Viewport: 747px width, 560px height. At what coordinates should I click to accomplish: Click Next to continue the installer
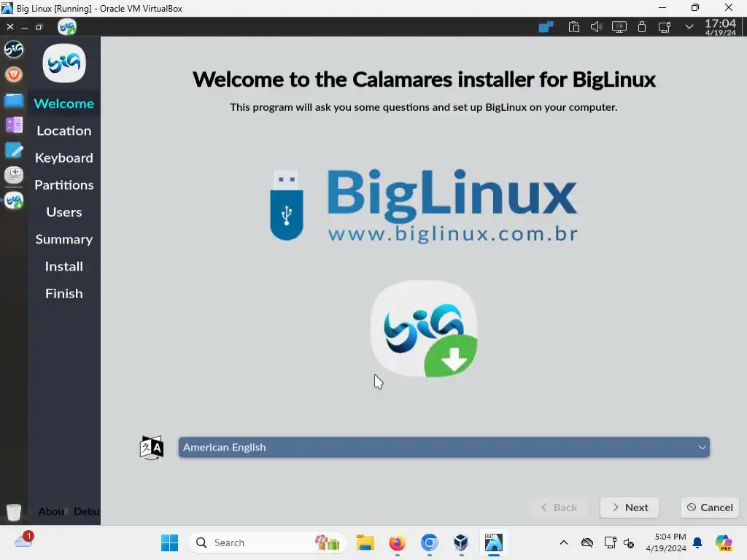(630, 507)
